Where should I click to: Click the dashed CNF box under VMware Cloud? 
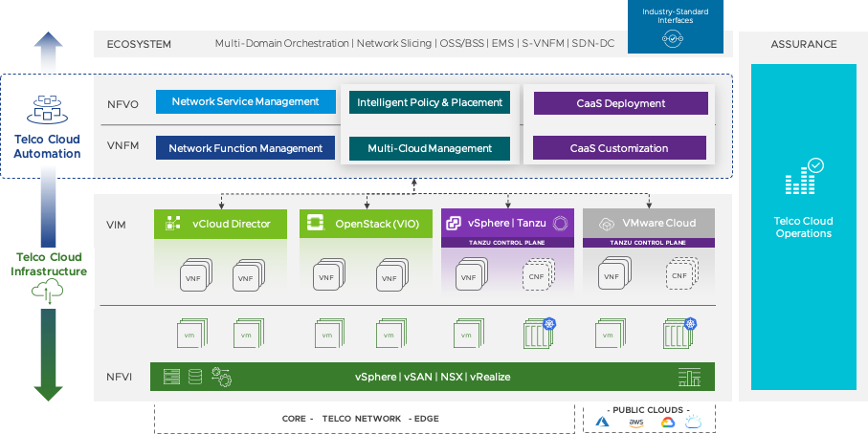click(x=679, y=276)
